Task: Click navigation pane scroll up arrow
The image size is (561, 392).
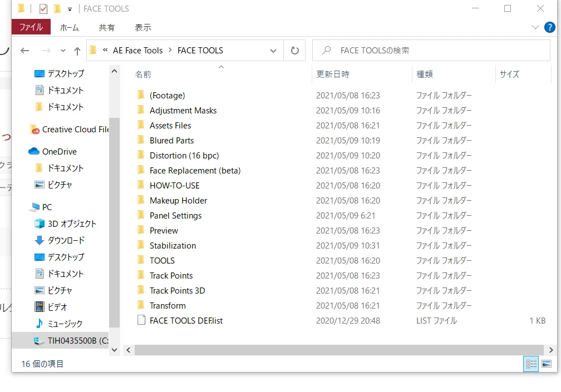Action: 114,71
